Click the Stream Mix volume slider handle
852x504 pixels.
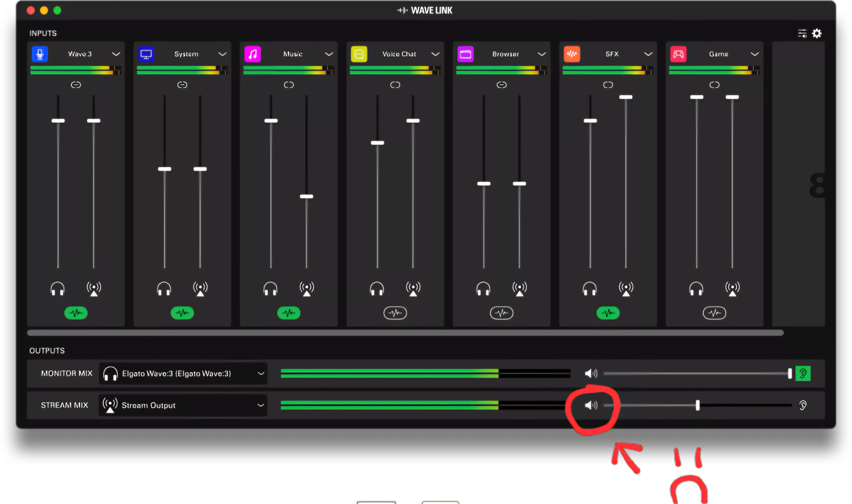(697, 405)
